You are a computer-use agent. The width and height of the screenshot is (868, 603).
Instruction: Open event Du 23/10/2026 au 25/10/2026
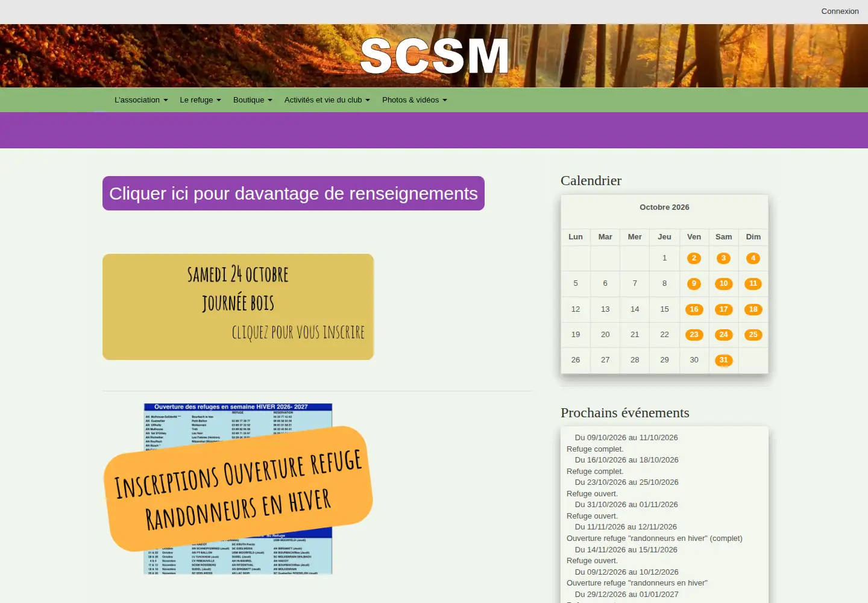[x=626, y=482]
